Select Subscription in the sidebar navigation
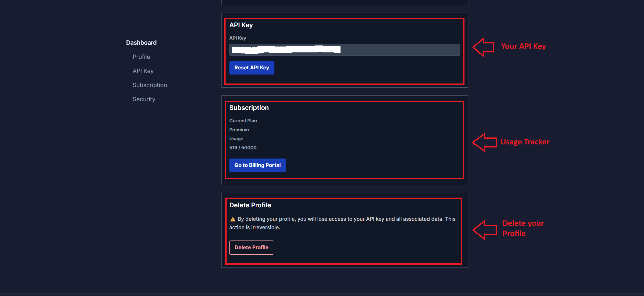Image resolution: width=644 pixels, height=296 pixels. [x=150, y=85]
